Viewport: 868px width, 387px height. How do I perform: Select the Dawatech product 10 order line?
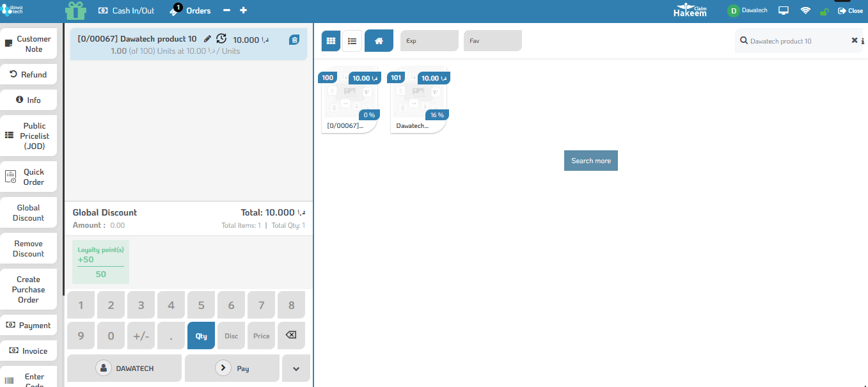pos(188,44)
